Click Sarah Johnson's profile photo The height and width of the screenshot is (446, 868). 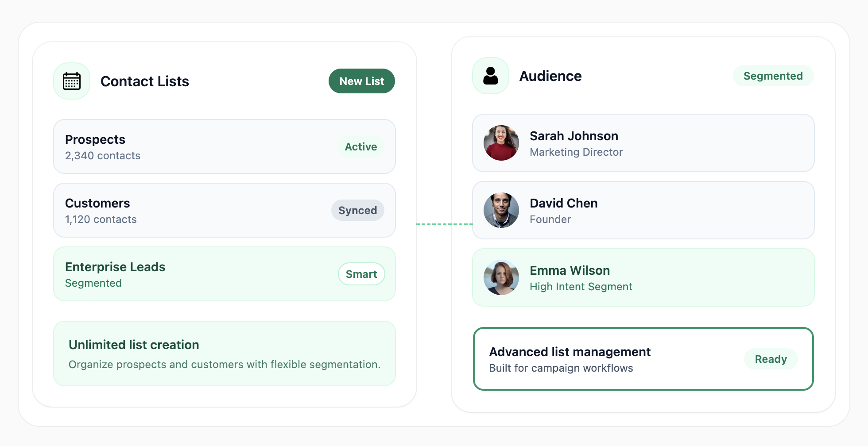pyautogui.click(x=501, y=143)
